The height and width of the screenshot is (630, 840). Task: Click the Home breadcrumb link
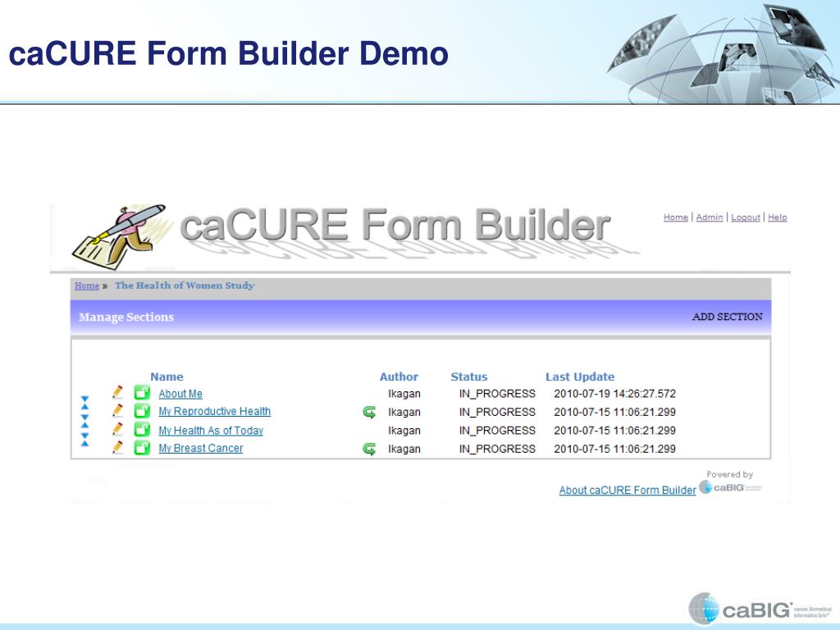(x=87, y=285)
